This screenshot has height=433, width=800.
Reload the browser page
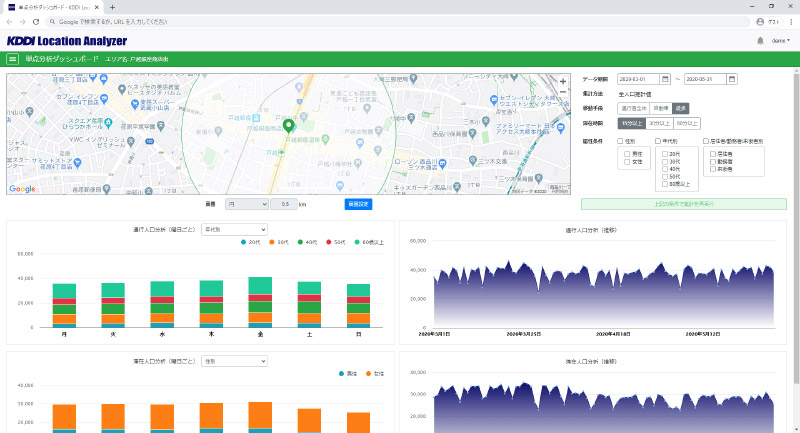(36, 22)
